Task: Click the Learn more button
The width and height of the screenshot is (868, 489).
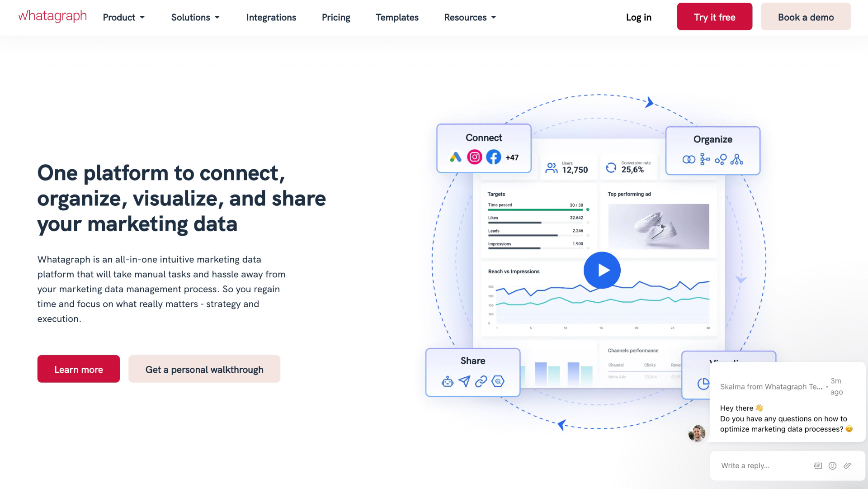Action: tap(78, 369)
